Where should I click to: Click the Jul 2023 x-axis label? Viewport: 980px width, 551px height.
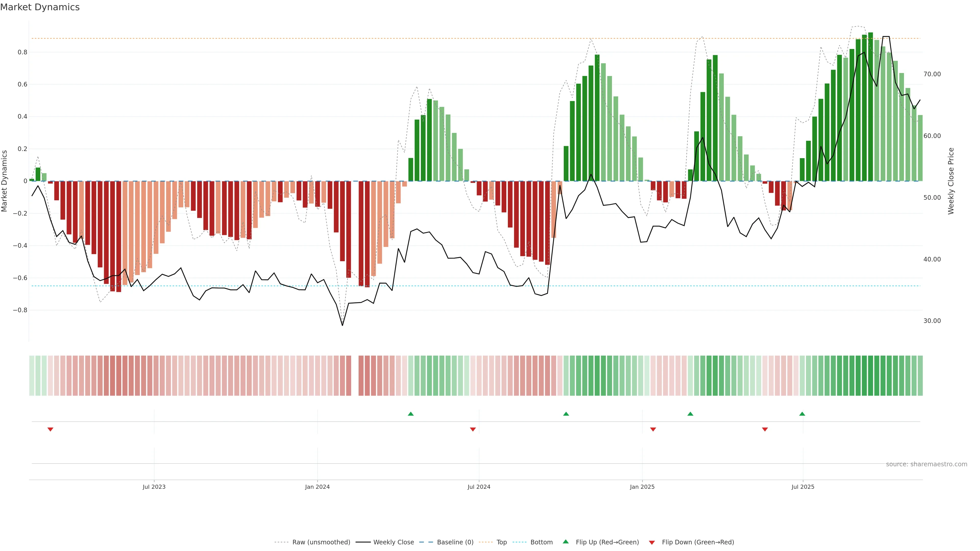[x=154, y=487]
